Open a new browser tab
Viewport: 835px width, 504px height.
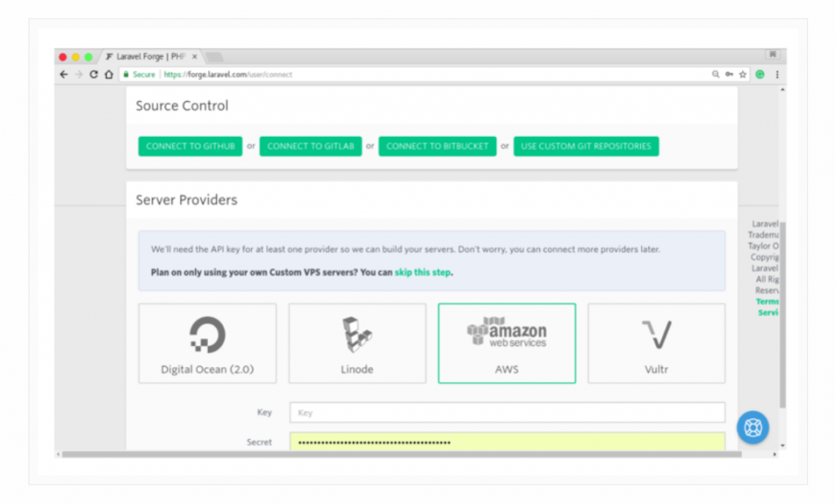point(214,57)
